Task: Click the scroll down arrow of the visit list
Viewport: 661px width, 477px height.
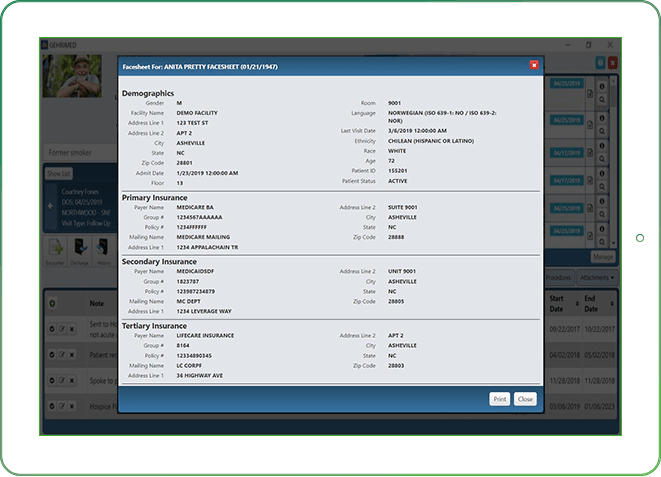Action: pyautogui.click(x=613, y=240)
